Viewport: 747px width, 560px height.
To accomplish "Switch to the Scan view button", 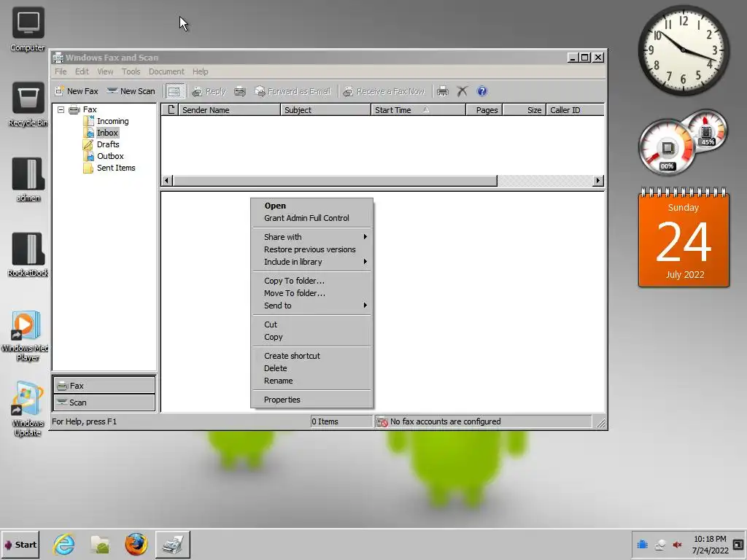I will coord(104,402).
